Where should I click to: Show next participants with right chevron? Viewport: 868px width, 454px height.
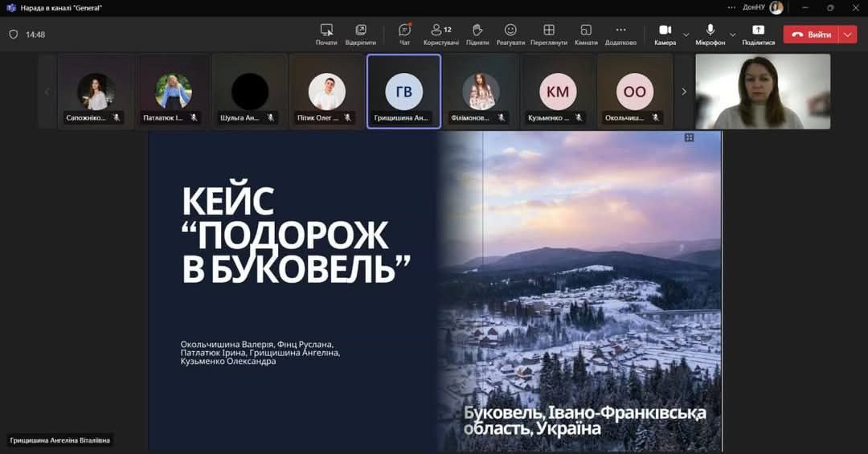(684, 92)
